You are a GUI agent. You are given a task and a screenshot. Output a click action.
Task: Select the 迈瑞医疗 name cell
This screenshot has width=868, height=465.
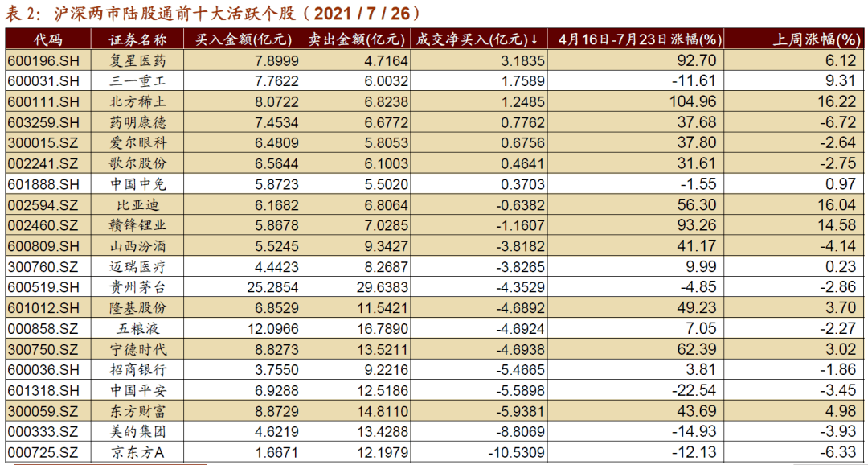(138, 266)
